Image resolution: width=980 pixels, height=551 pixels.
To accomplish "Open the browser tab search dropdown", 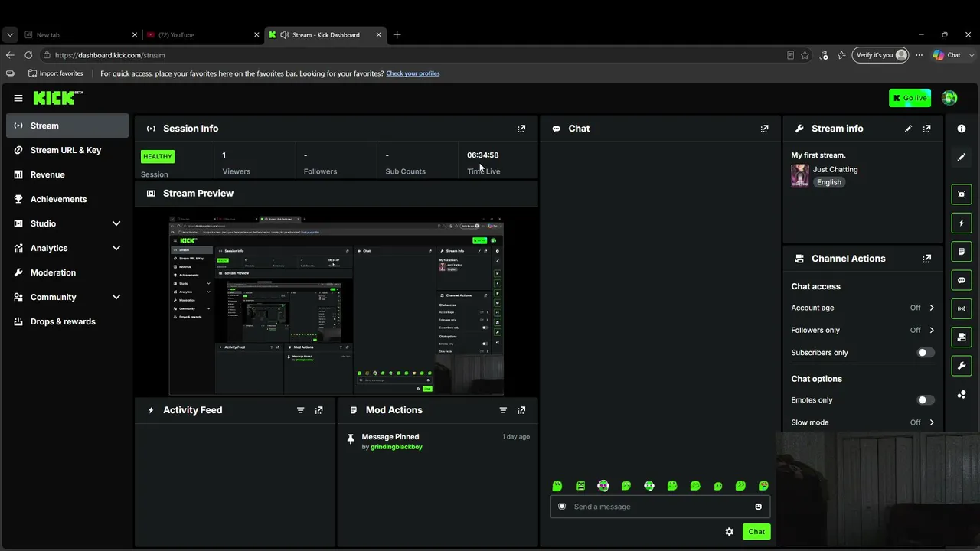I will (x=10, y=35).
